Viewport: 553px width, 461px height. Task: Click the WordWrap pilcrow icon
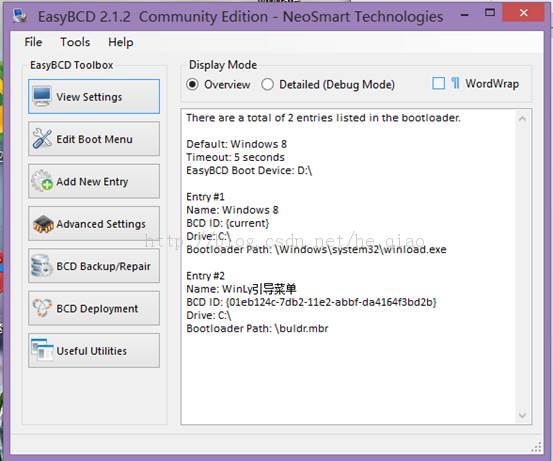[455, 84]
